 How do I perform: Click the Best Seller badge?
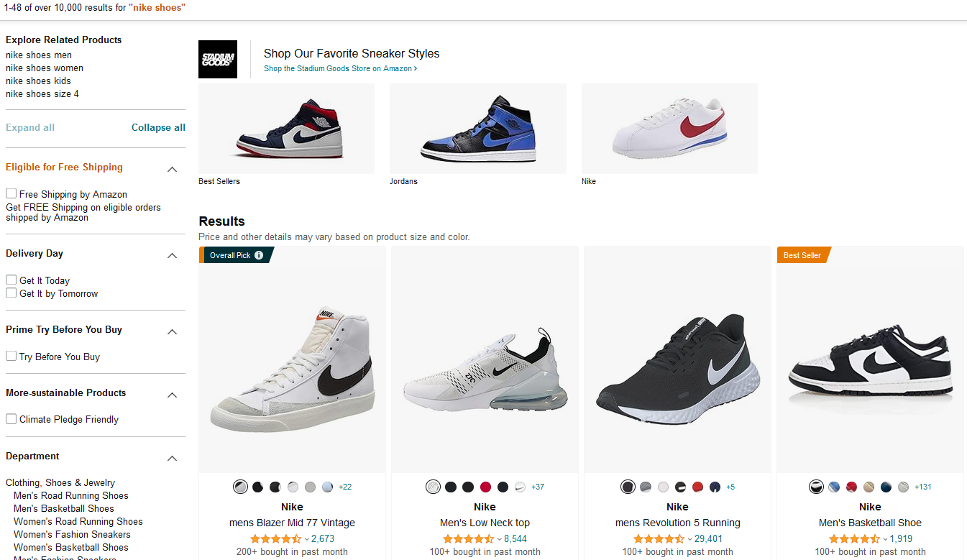[802, 255]
